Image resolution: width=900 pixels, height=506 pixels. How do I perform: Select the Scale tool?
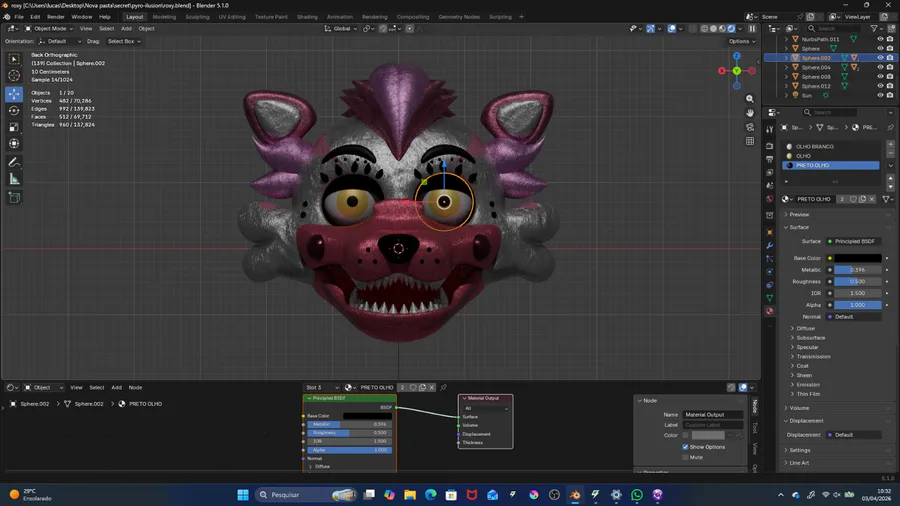(x=14, y=128)
